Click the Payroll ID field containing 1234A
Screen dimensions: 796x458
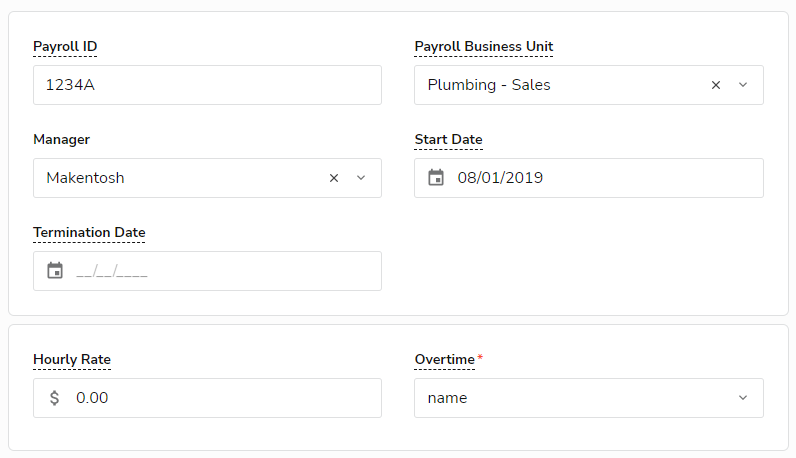click(207, 85)
